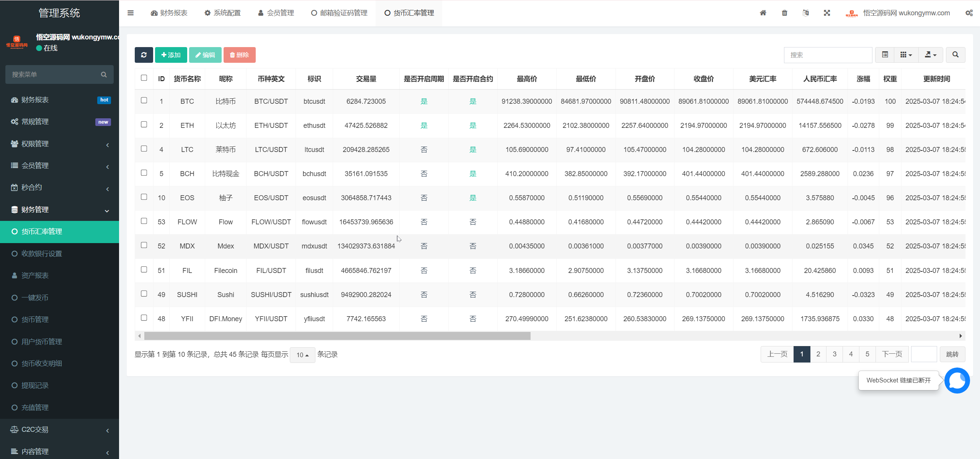Click the top-right user avatar wukongymw.com
This screenshot has width=980, height=459.
click(x=851, y=13)
